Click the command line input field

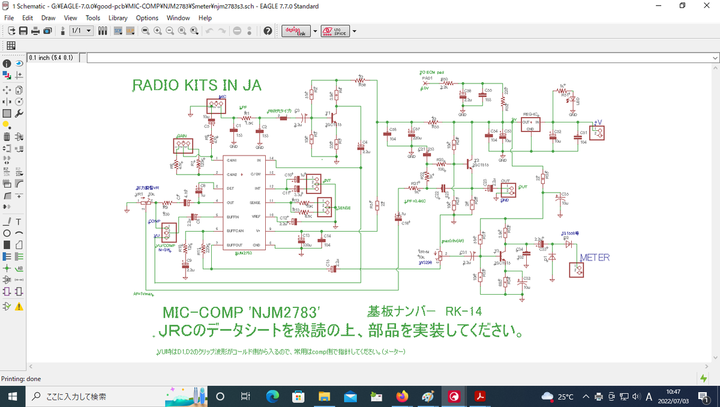click(400, 58)
